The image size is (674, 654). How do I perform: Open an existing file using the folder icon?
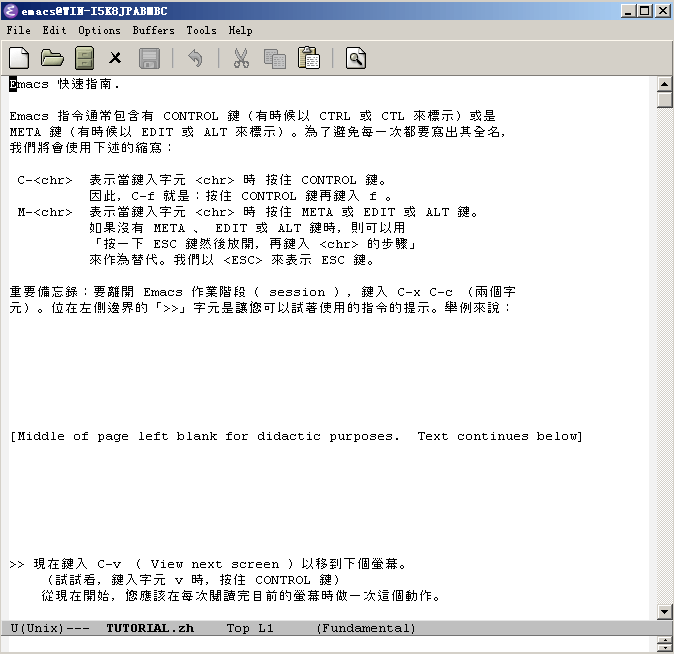tap(52, 58)
